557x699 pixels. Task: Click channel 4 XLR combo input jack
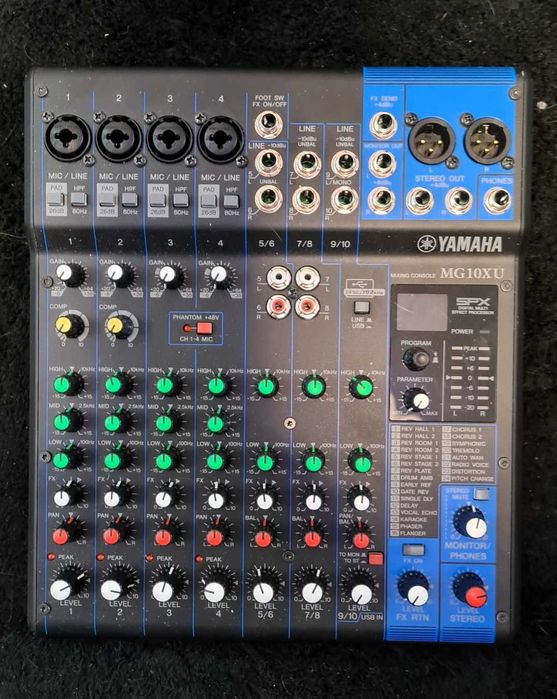point(220,139)
